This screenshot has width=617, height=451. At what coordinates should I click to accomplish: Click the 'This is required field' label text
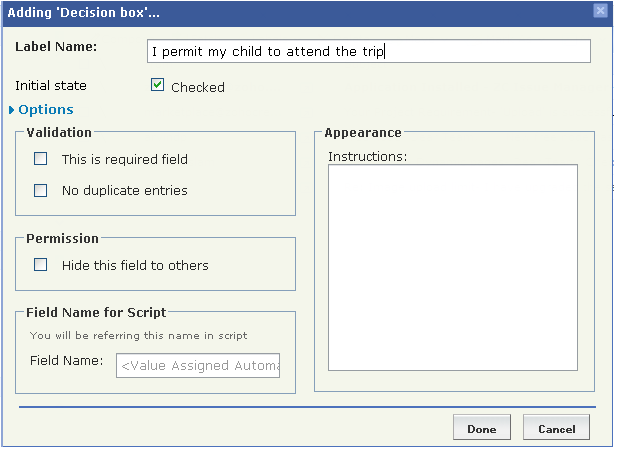[x=125, y=159]
